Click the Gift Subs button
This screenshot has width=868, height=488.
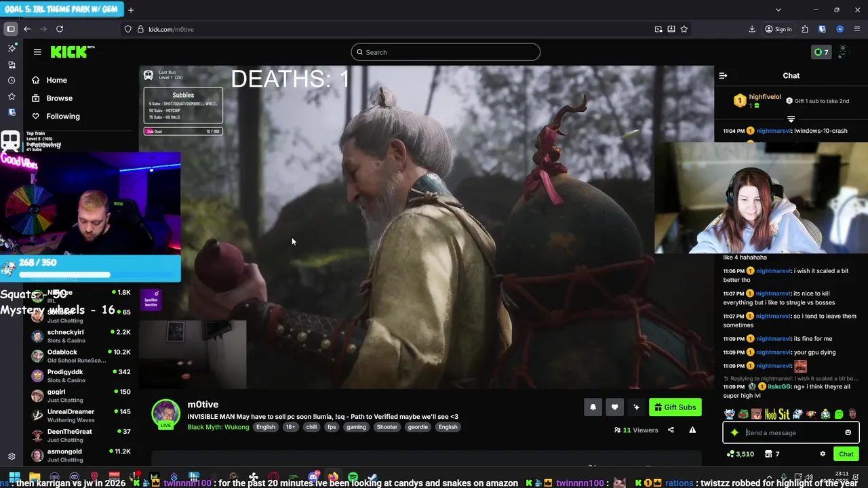[x=675, y=407]
